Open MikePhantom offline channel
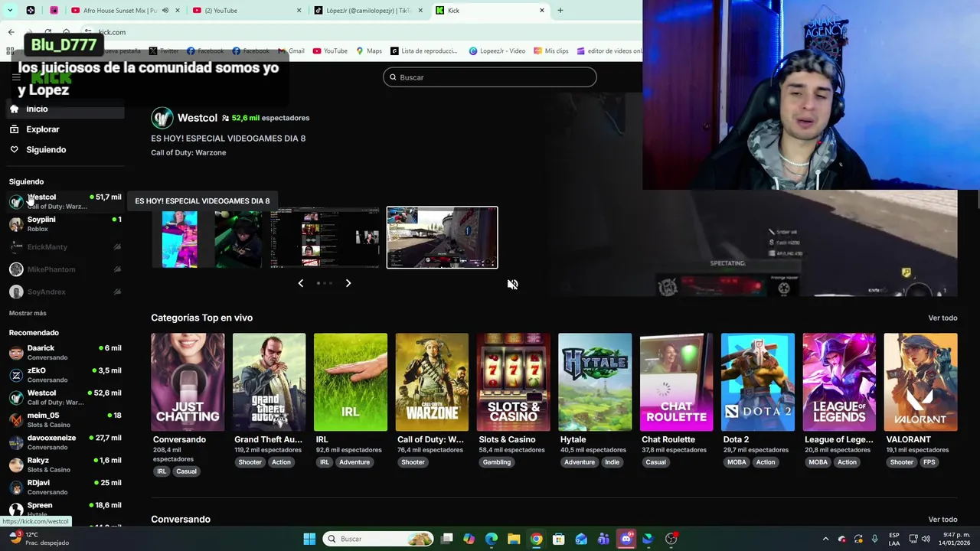980x551 pixels. coord(65,269)
